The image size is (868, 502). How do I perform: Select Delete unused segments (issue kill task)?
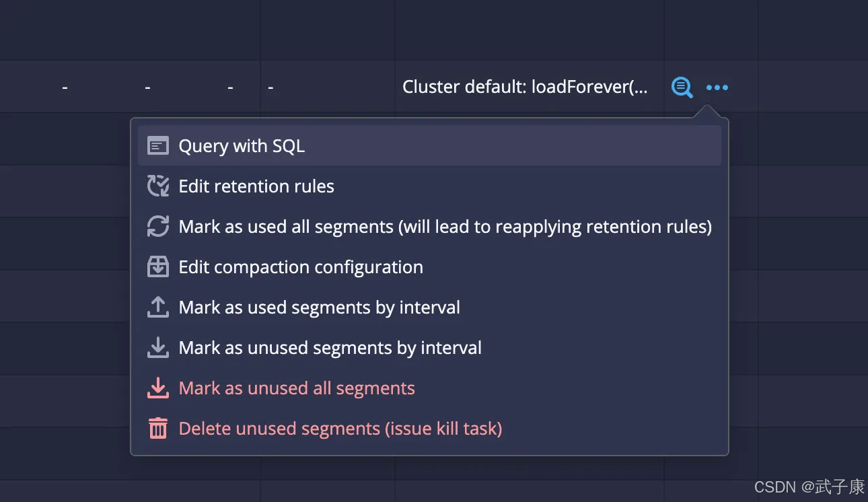tap(340, 429)
